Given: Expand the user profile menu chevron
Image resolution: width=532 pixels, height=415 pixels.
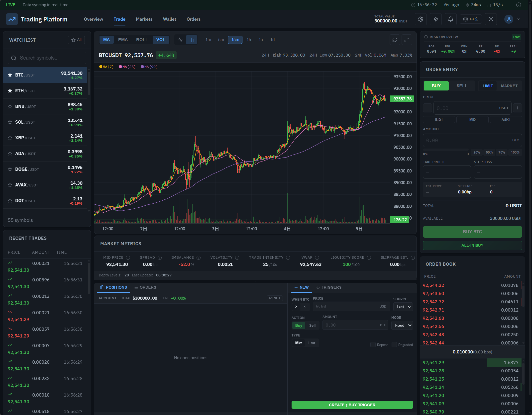Looking at the screenshot, I should point(519,19).
